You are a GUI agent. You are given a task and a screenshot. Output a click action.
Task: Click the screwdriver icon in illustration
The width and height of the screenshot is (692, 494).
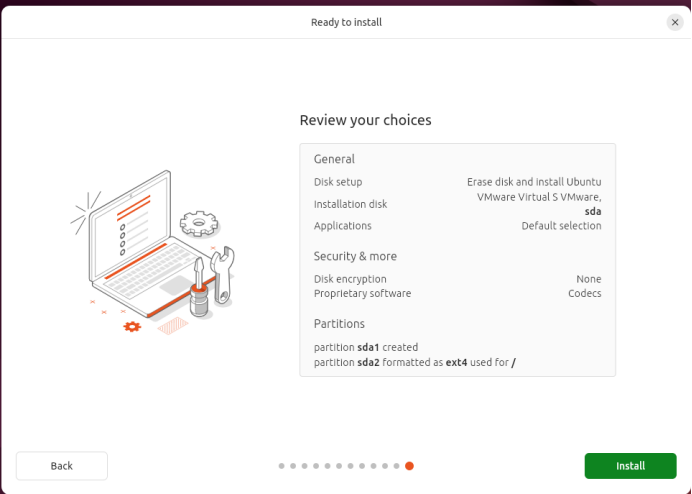point(199,287)
